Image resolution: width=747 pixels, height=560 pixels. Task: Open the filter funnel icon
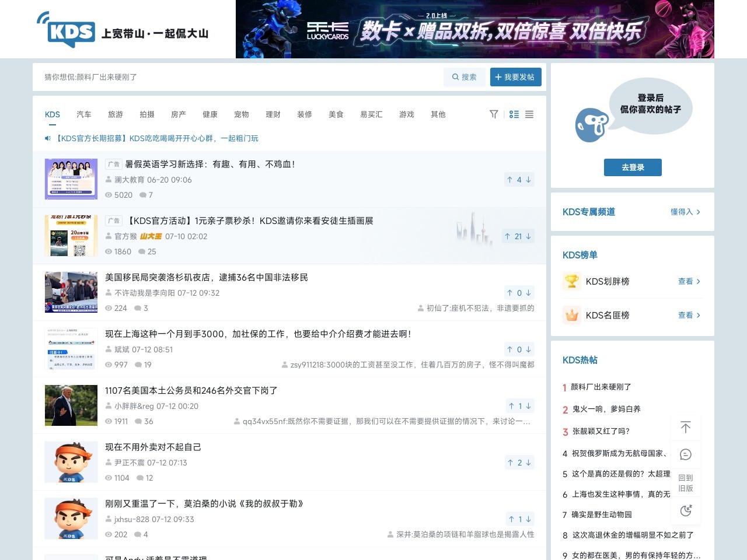pos(494,114)
